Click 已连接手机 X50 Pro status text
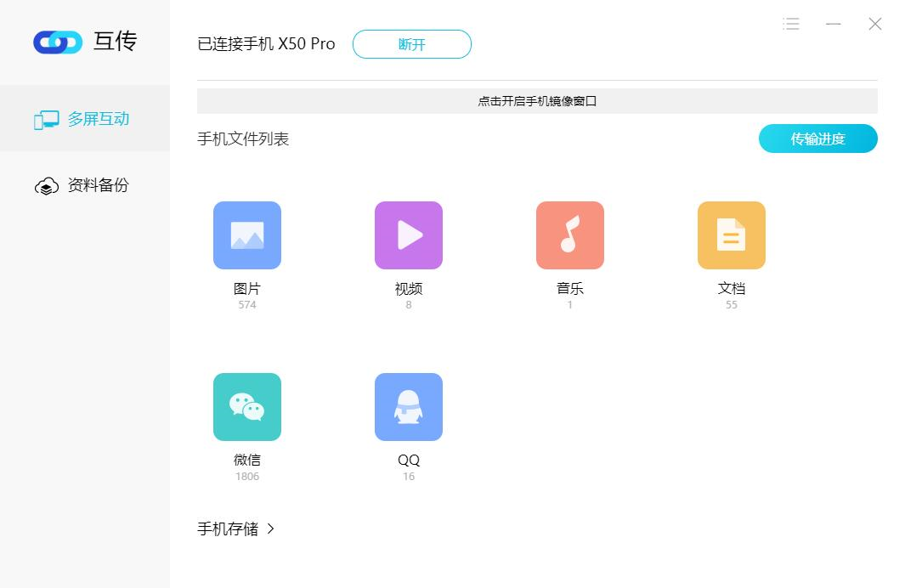This screenshot has height=588, width=905. [x=266, y=44]
